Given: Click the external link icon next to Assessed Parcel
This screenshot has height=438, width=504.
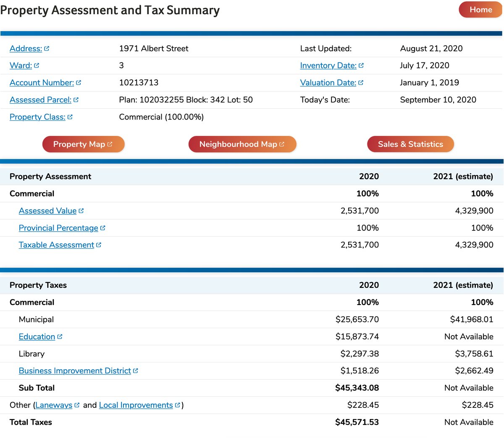Looking at the screenshot, I should tap(77, 100).
